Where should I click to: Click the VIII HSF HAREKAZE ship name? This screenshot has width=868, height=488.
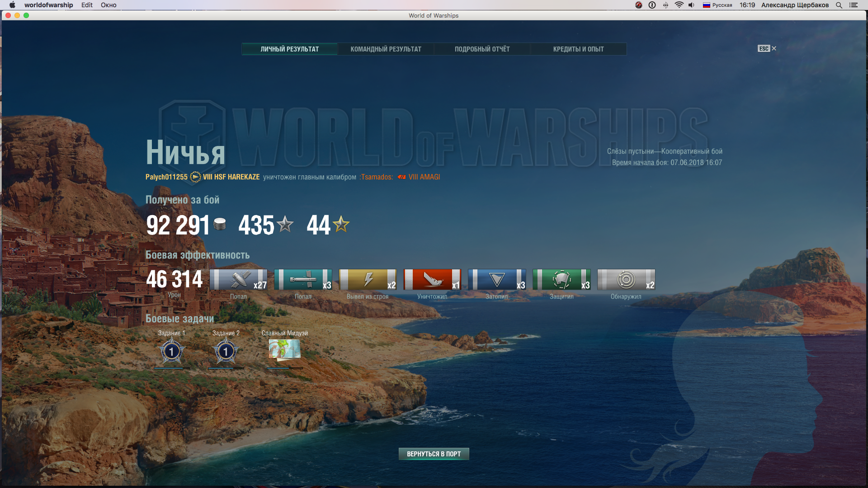[x=231, y=177]
